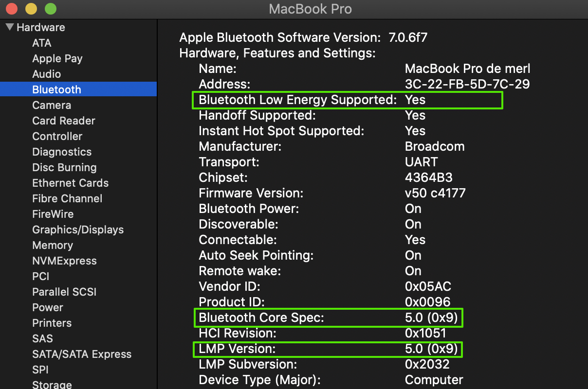The height and width of the screenshot is (389, 588).
Task: Select Power in the sidebar
Action: click(48, 307)
